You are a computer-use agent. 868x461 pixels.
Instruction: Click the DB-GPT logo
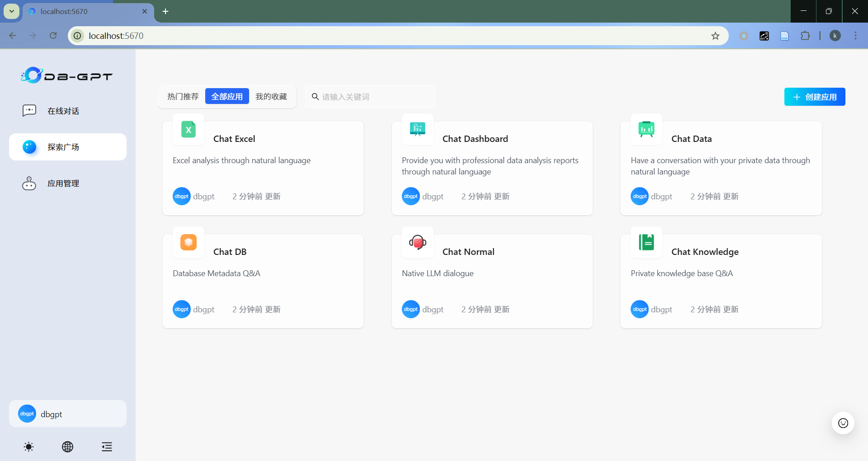click(67, 75)
